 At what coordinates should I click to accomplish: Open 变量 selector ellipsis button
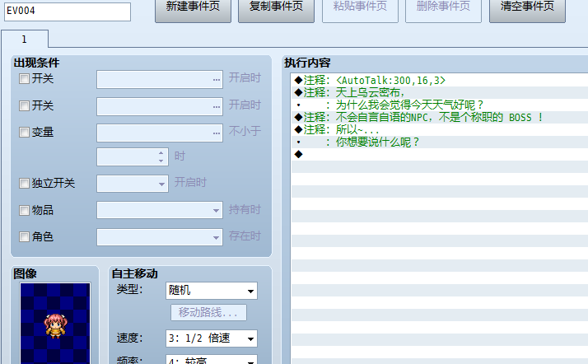[217, 133]
